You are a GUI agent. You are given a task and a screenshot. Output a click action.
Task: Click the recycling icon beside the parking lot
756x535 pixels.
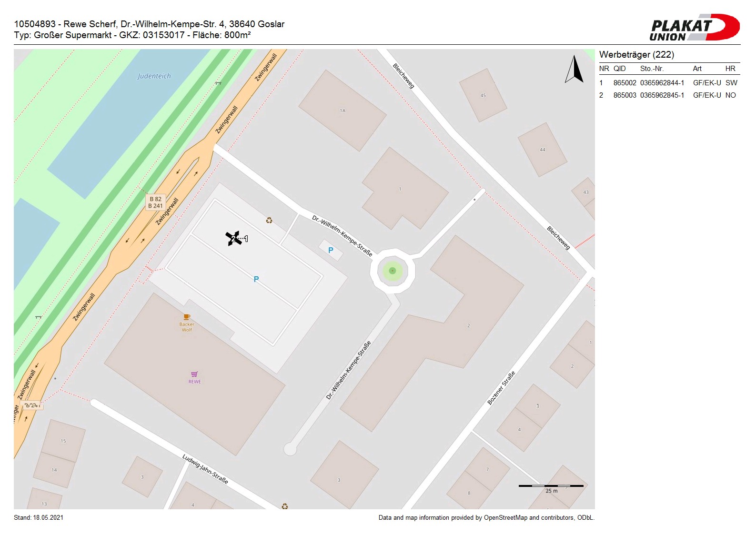point(269,220)
